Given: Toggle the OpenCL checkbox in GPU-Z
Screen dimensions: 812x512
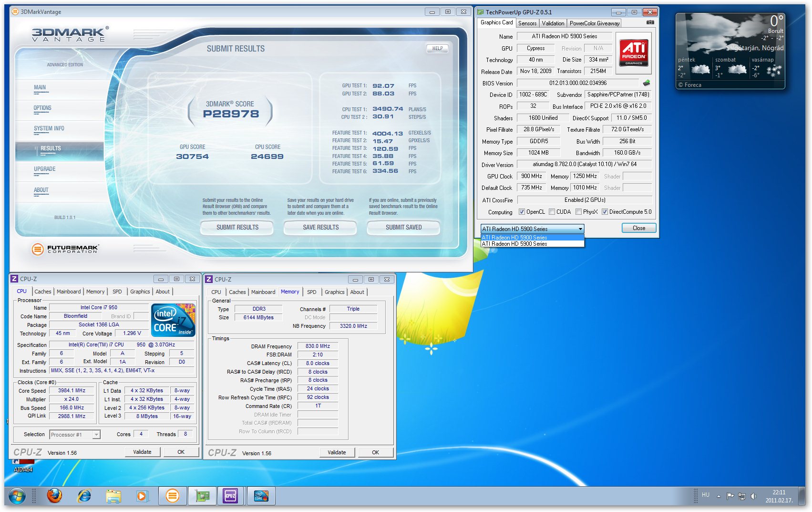Looking at the screenshot, I should 522,212.
